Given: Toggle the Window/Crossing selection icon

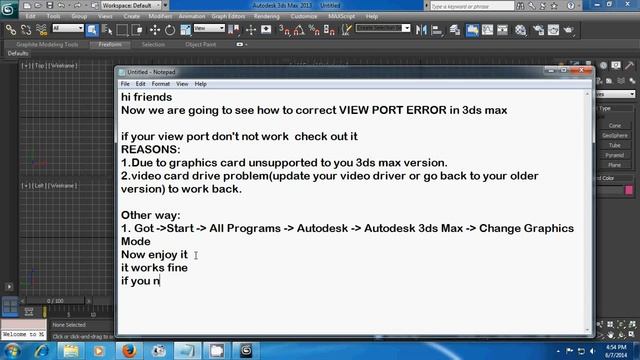Looking at the screenshot, I should (x=138, y=30).
